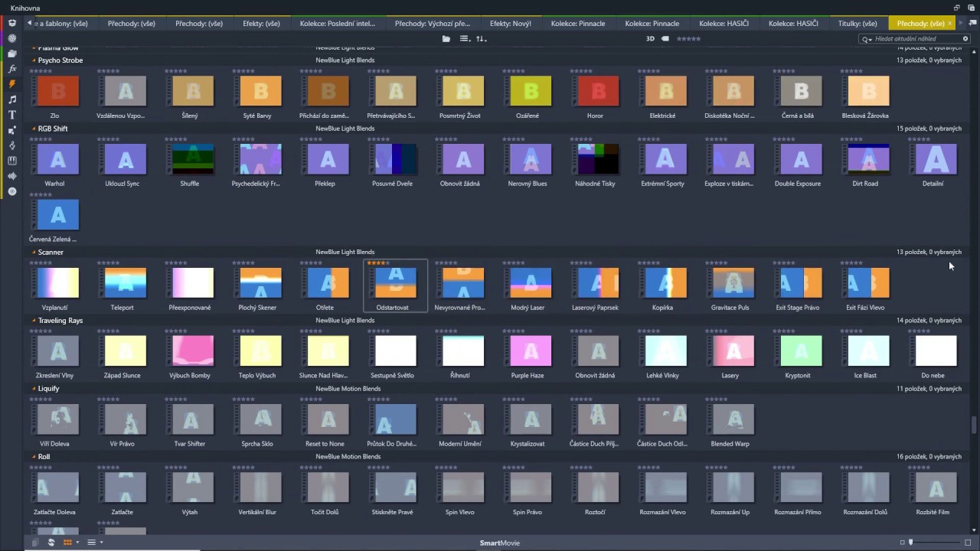Select the T titles icon in sidebar
This screenshot has width=980, height=551.
12,115
